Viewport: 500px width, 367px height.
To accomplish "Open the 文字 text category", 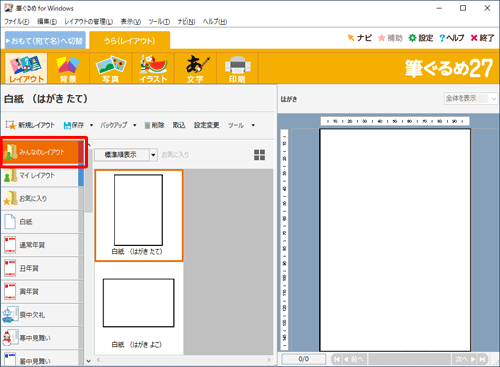I will (x=195, y=68).
